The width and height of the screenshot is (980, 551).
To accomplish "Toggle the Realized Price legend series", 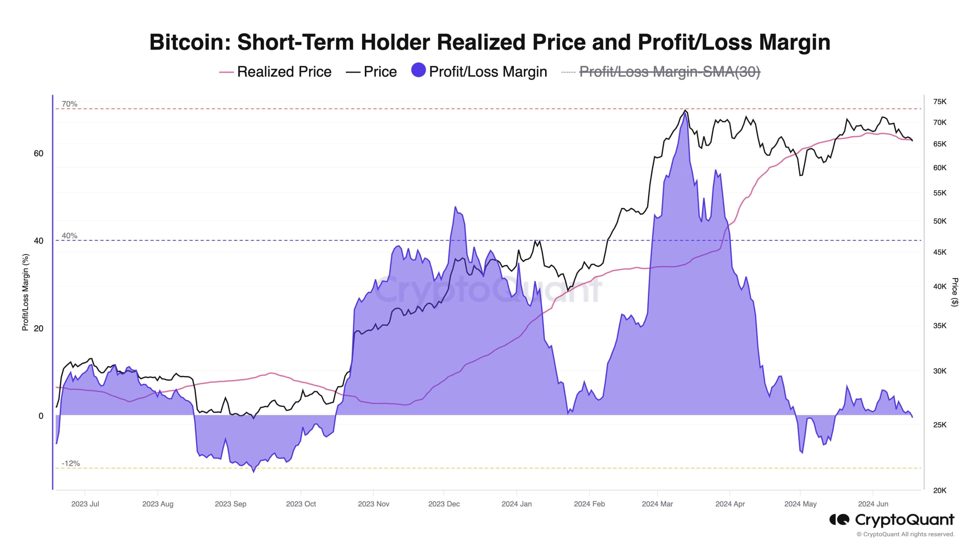I will pos(284,72).
